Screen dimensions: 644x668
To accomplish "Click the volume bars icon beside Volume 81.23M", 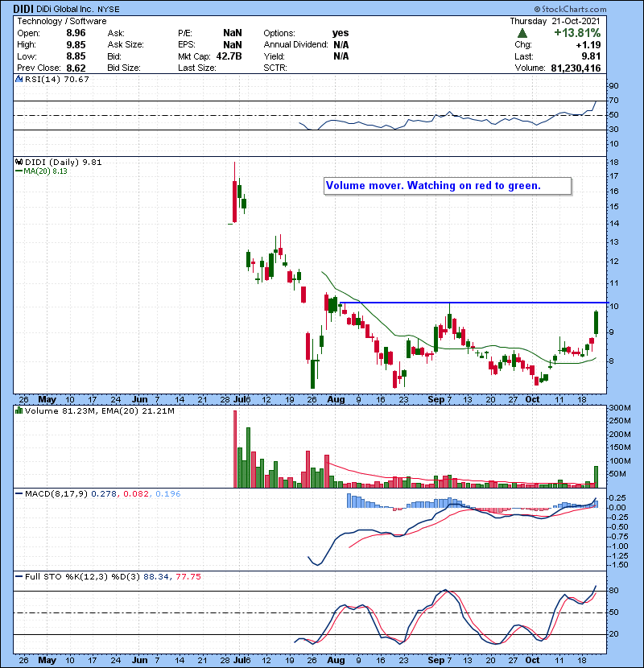I will point(19,410).
